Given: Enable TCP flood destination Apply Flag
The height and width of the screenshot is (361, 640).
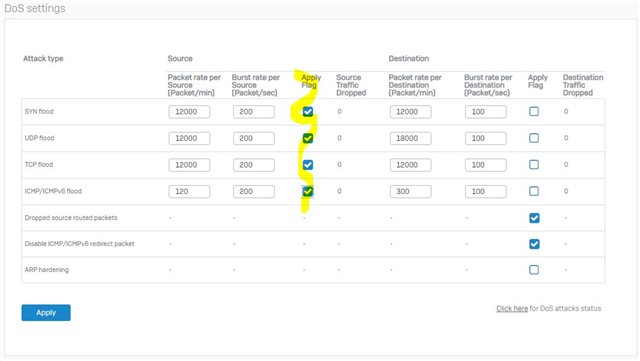Looking at the screenshot, I should tap(534, 165).
